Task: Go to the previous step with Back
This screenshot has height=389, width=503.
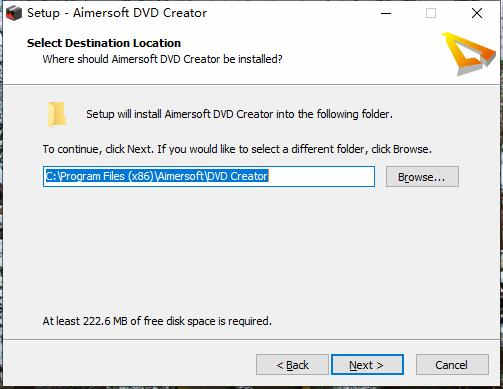Action: point(292,365)
